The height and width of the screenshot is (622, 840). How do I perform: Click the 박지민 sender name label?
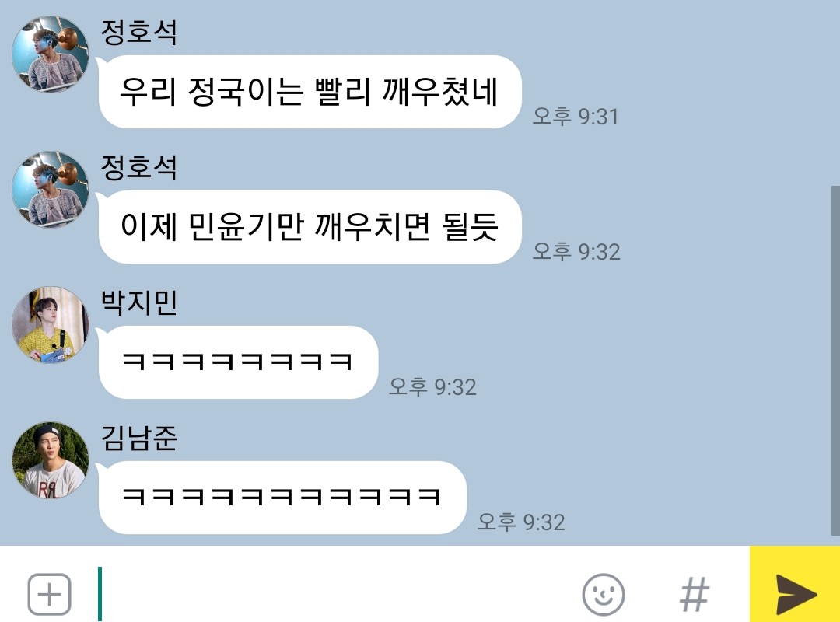coord(138,302)
